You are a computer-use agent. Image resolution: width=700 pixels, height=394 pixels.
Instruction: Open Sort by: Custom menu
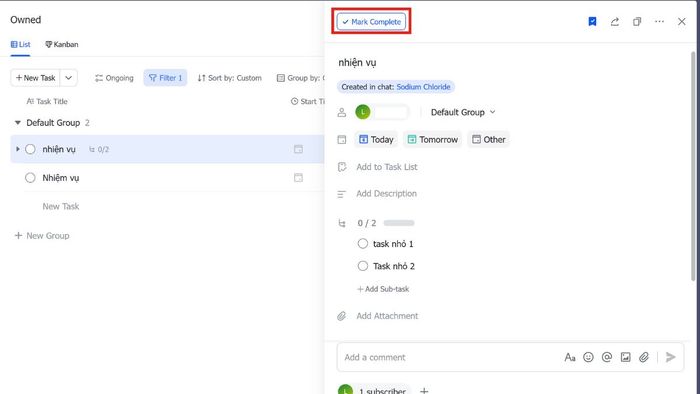[x=229, y=78]
